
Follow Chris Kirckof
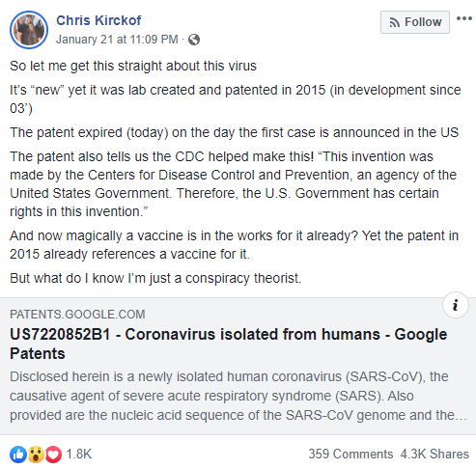[x=415, y=22]
